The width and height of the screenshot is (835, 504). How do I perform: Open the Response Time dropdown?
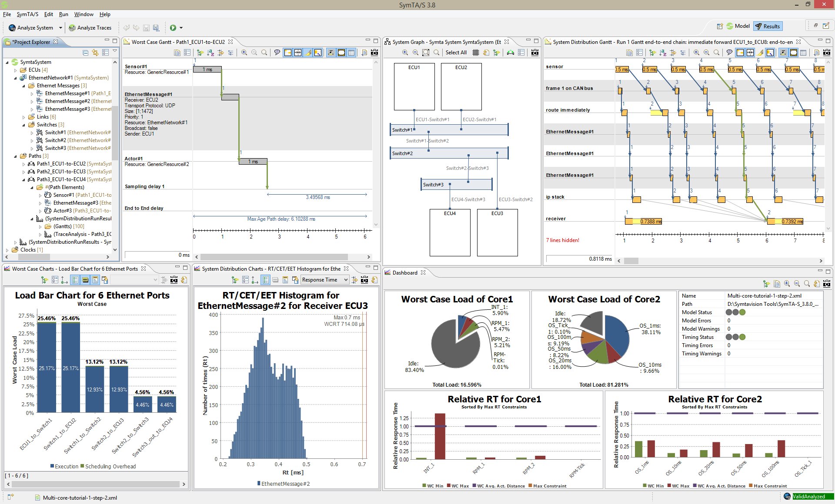point(324,280)
